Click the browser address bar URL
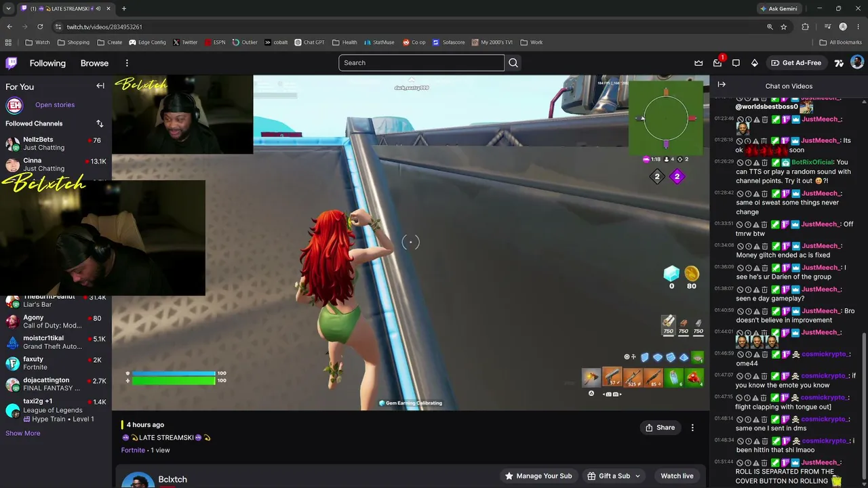Image resolution: width=868 pixels, height=488 pixels. click(x=104, y=26)
